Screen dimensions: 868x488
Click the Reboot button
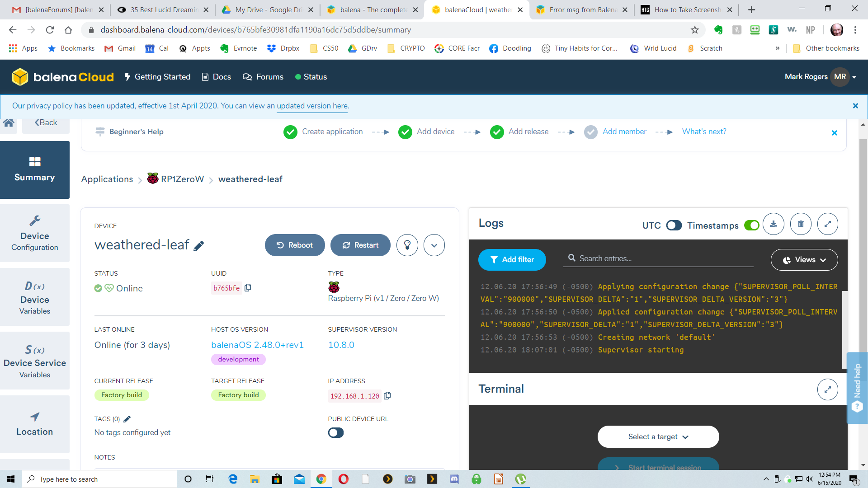(x=295, y=245)
